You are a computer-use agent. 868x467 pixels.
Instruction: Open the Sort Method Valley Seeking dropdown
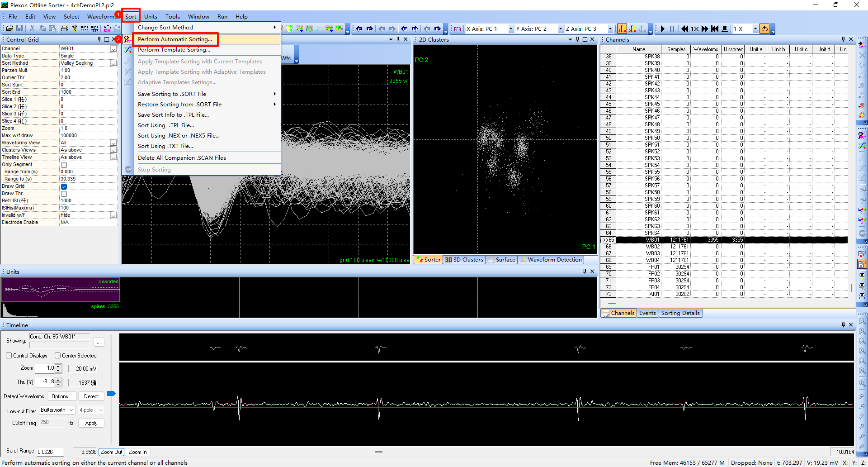click(113, 63)
